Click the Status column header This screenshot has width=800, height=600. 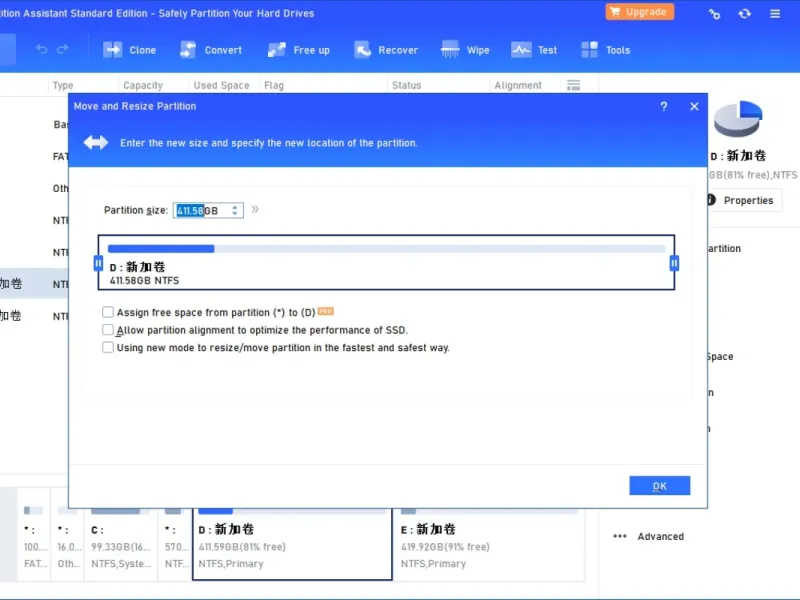(407, 85)
